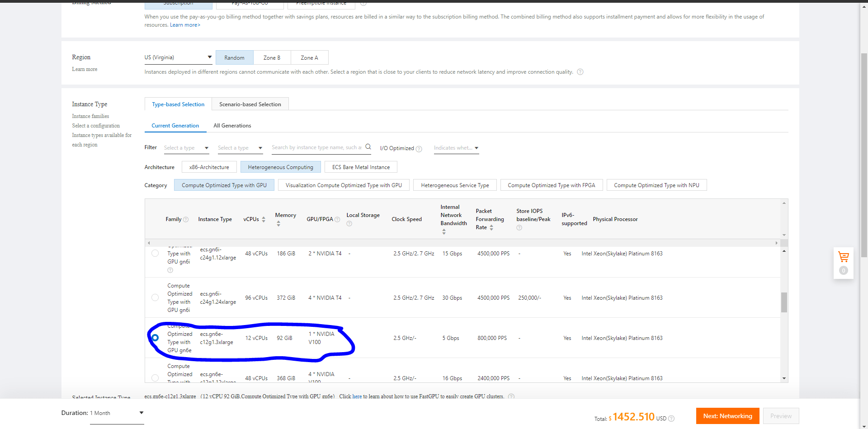Choose the Random zone option
Image resolution: width=868 pixels, height=429 pixels.
[235, 58]
